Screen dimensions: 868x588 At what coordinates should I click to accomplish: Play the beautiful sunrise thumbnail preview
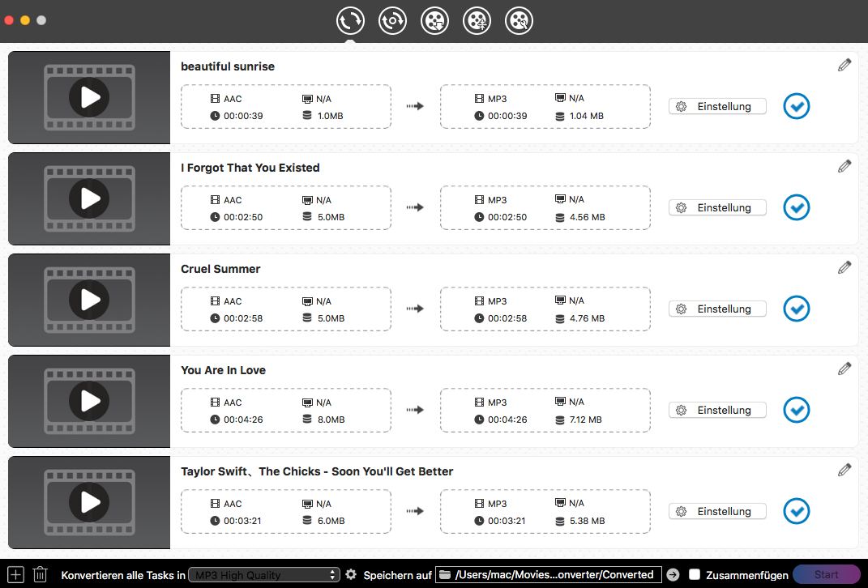[89, 97]
